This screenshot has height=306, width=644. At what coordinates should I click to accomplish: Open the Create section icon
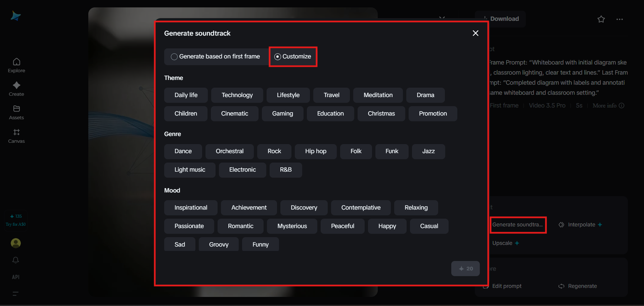16,85
